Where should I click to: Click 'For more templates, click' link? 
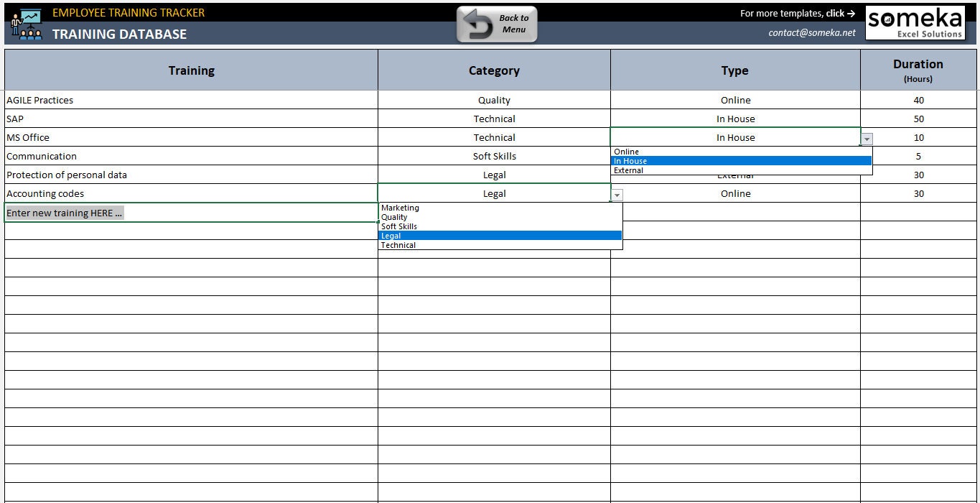point(797,13)
